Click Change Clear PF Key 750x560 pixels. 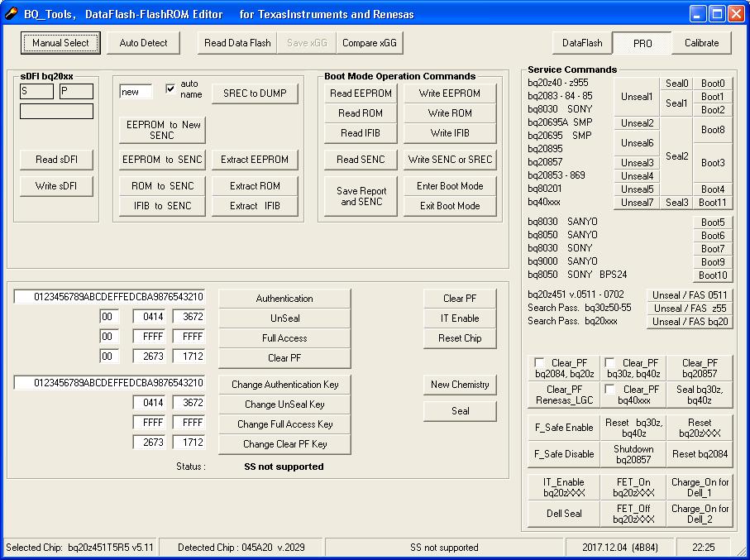coord(284,444)
